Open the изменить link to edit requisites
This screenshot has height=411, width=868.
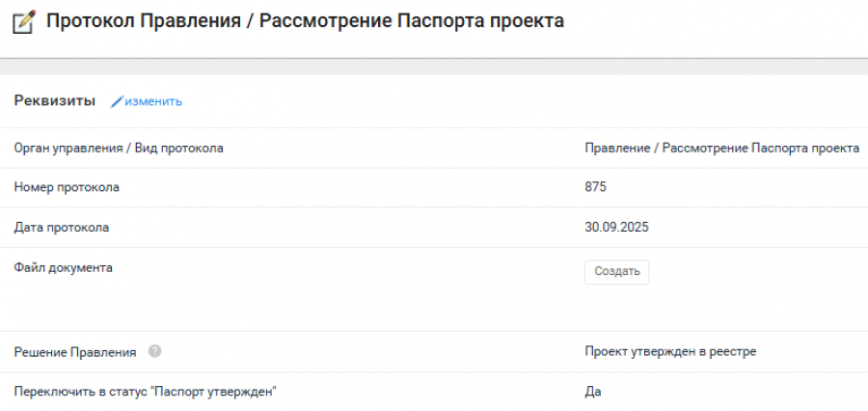[152, 101]
